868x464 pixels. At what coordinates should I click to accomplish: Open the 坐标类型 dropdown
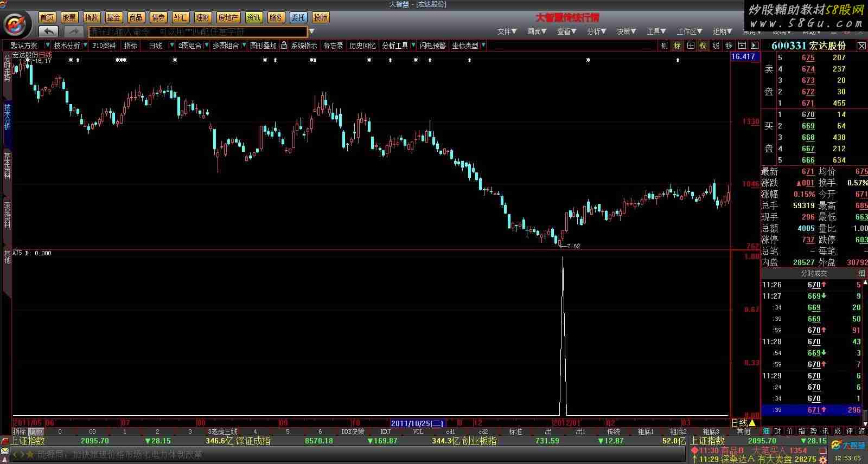[468, 46]
